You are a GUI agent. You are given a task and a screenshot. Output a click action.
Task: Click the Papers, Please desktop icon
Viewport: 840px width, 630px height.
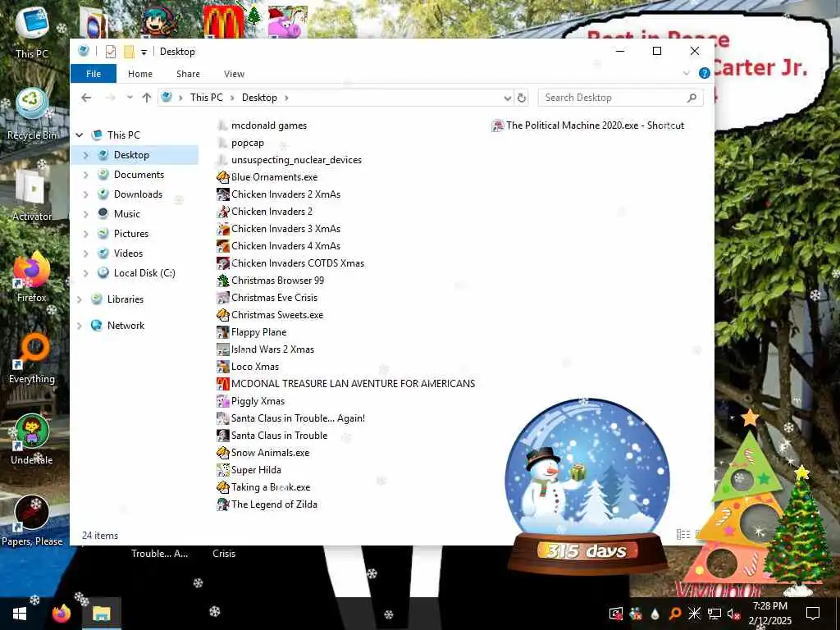click(32, 513)
